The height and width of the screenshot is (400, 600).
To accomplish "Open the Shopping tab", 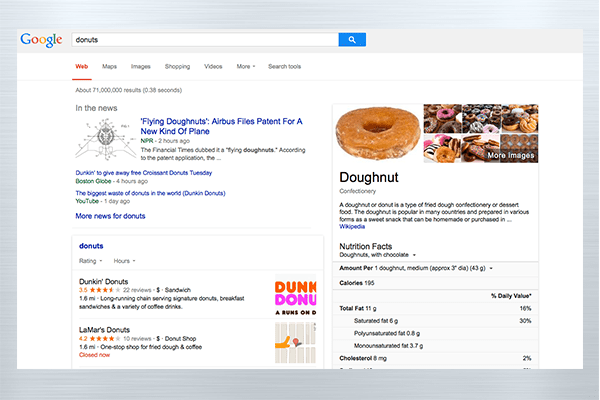I will tap(177, 67).
